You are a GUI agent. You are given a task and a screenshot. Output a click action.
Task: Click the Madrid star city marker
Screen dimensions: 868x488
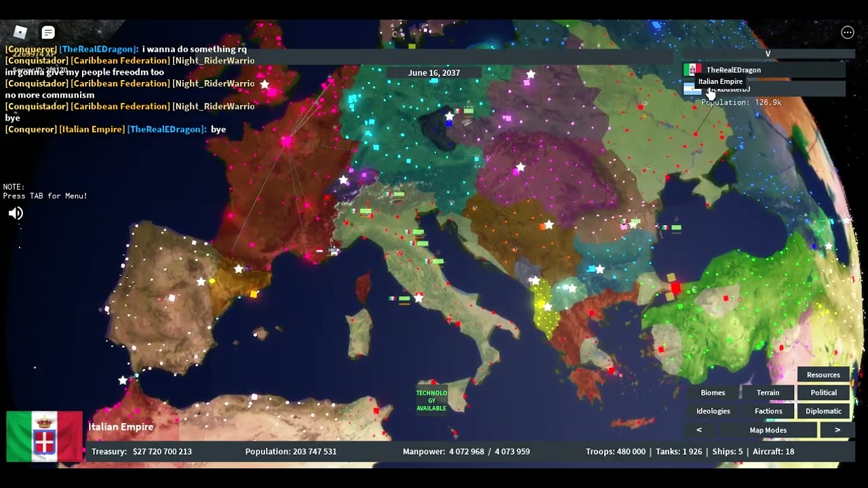(x=201, y=281)
